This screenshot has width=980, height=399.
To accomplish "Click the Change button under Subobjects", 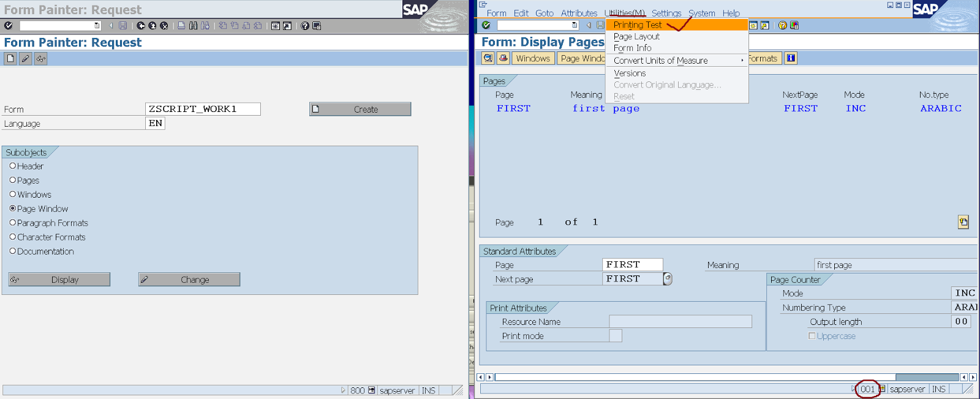I will point(189,279).
